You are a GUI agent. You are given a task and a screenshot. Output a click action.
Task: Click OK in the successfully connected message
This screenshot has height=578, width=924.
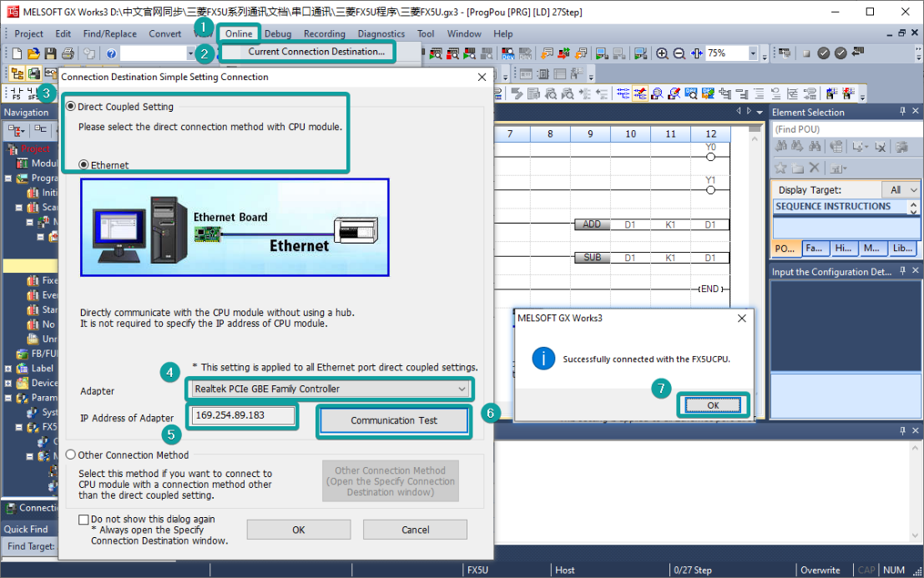(x=712, y=405)
